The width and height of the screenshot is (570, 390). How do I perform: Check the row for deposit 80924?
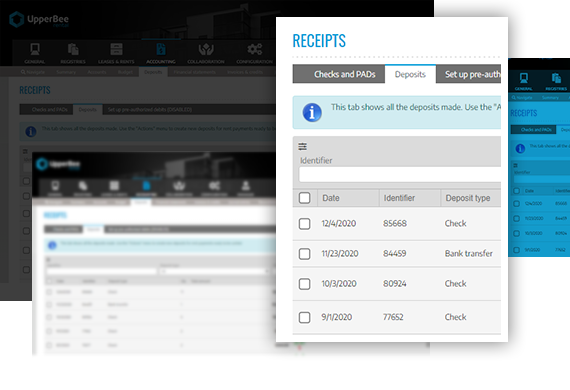pyautogui.click(x=305, y=284)
